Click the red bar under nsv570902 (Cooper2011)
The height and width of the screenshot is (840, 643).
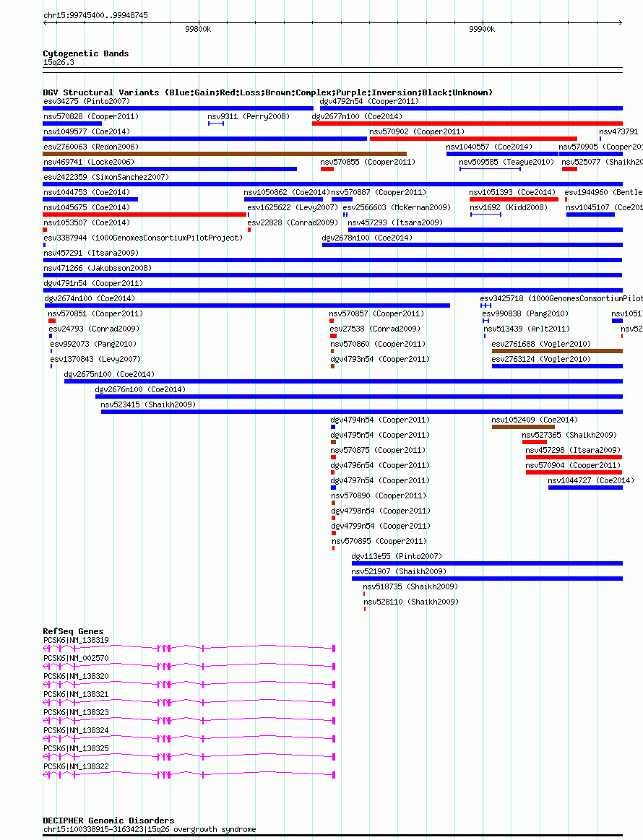point(473,139)
